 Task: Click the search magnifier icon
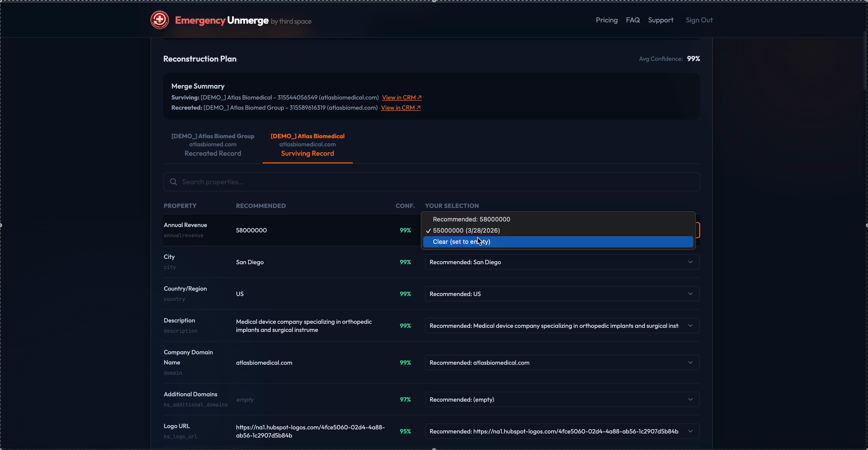coord(173,182)
